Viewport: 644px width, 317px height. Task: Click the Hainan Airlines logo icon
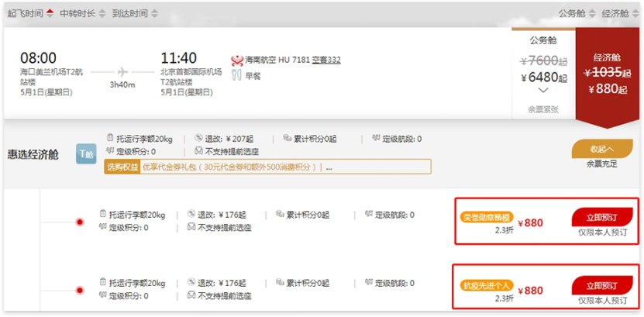237,60
